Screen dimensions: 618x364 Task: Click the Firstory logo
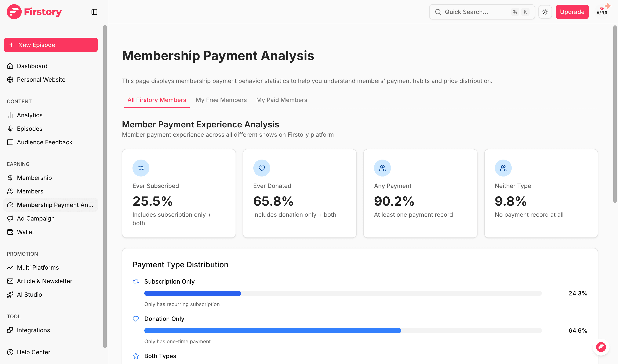coord(34,12)
